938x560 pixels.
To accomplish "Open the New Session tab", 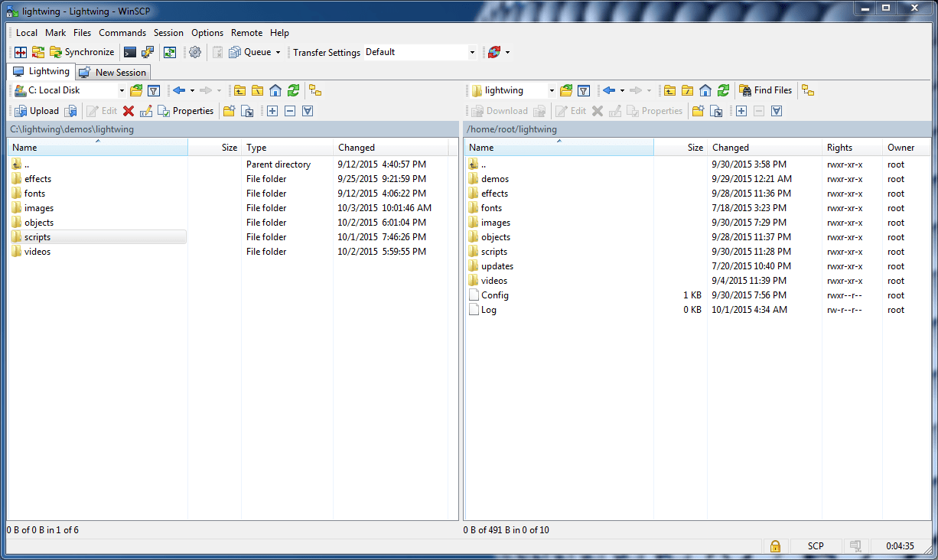I will pyautogui.click(x=113, y=72).
